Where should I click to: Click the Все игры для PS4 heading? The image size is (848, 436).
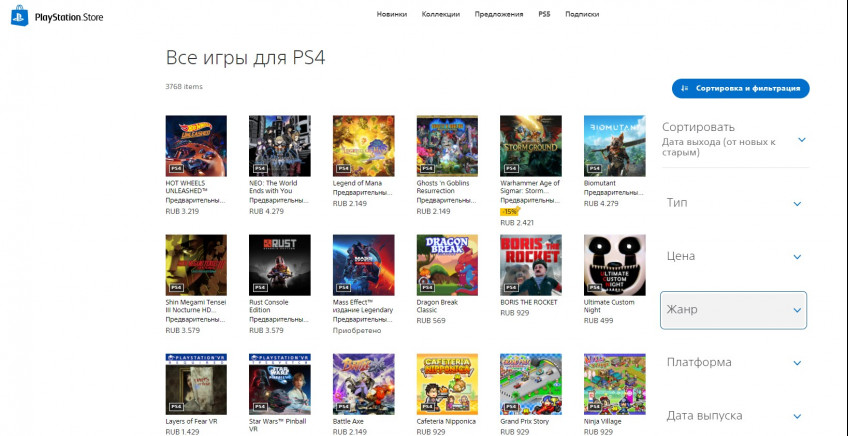tap(245, 58)
